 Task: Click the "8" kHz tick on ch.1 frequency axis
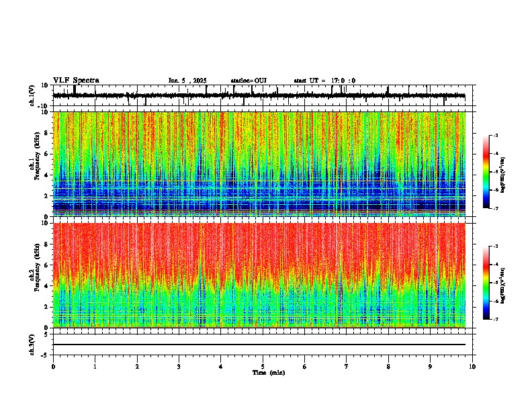(x=47, y=133)
